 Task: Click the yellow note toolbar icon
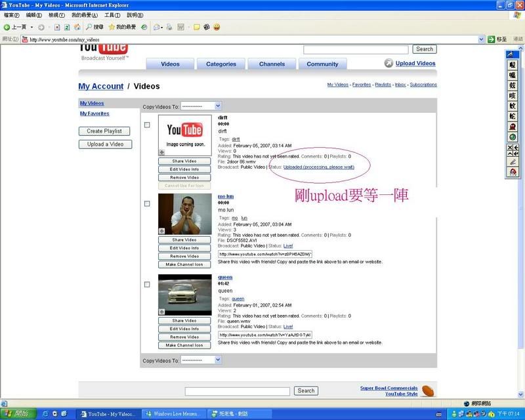tap(197, 27)
